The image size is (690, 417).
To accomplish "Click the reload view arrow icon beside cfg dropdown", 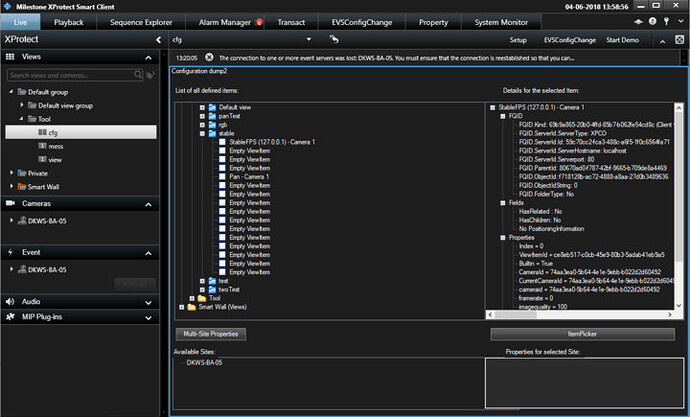I will coord(334,40).
